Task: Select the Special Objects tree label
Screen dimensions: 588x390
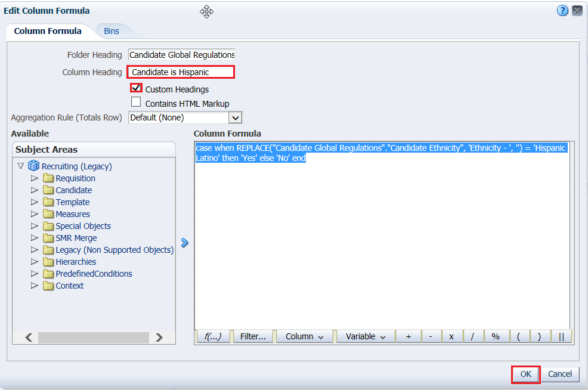Action: click(x=83, y=226)
